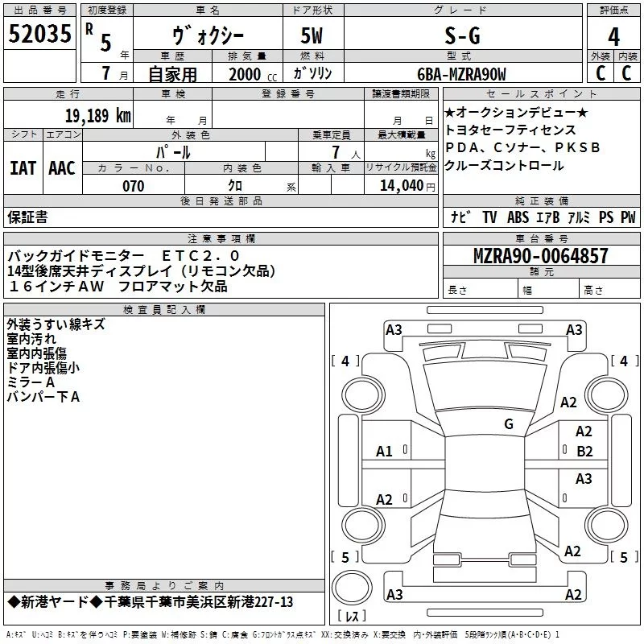Select the damage-code legend at bottom
644x644 pixels.
pos(283,635)
